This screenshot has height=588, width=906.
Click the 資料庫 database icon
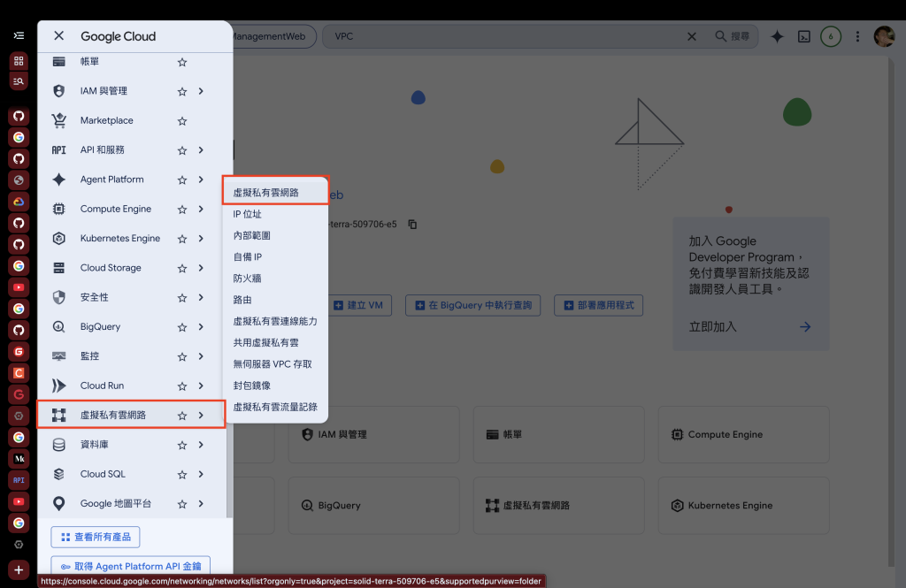click(x=59, y=444)
